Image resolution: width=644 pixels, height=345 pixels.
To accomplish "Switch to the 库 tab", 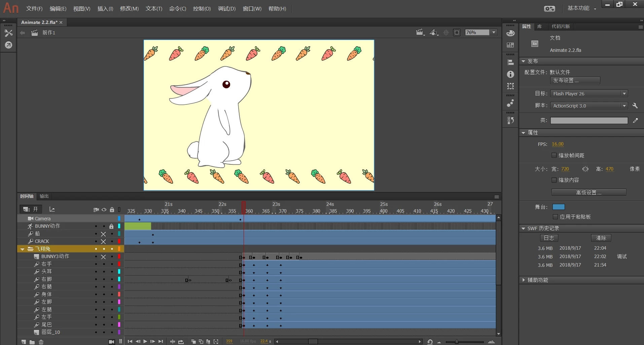I will tap(539, 26).
